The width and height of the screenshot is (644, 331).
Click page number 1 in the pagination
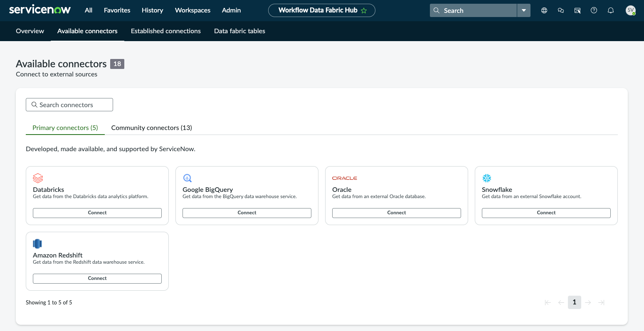[x=575, y=302]
